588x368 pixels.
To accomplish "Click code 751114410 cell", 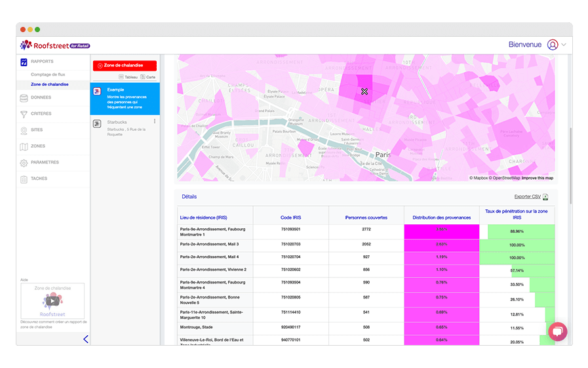I will tap(291, 312).
